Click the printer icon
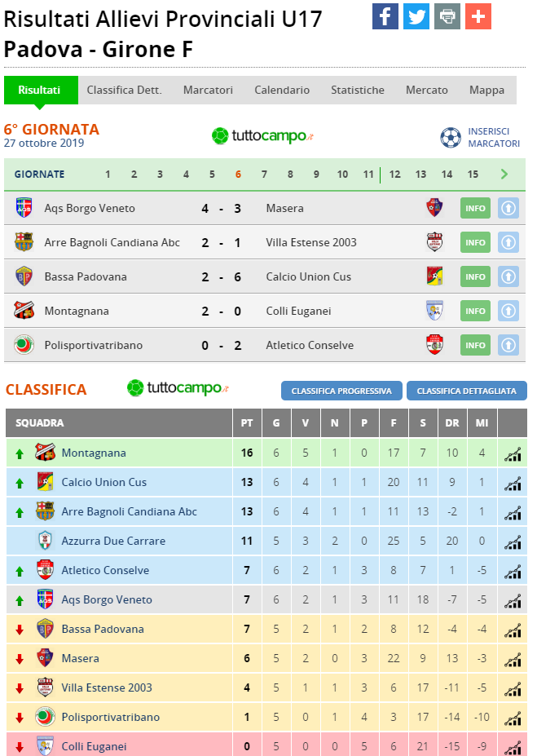537x756 pixels. pos(447,16)
